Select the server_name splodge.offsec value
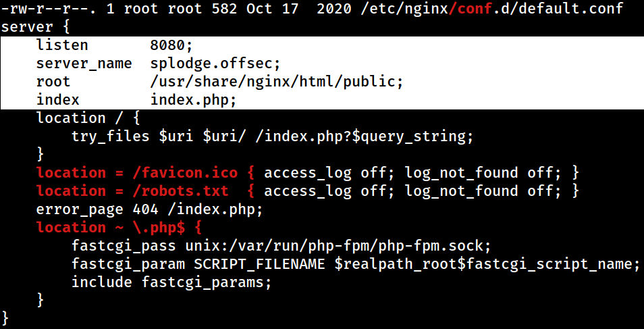 [215, 64]
